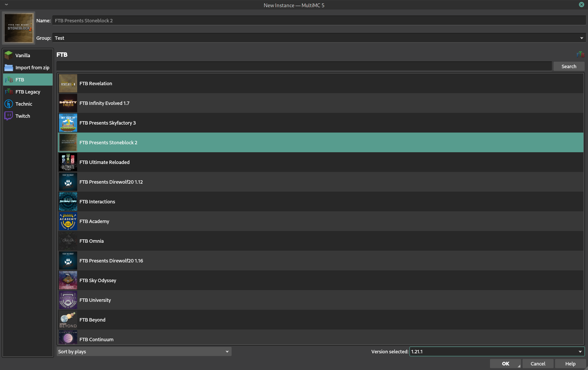
Task: Select FTB Presents Direwolf20 1.12 text
Action: tap(111, 182)
